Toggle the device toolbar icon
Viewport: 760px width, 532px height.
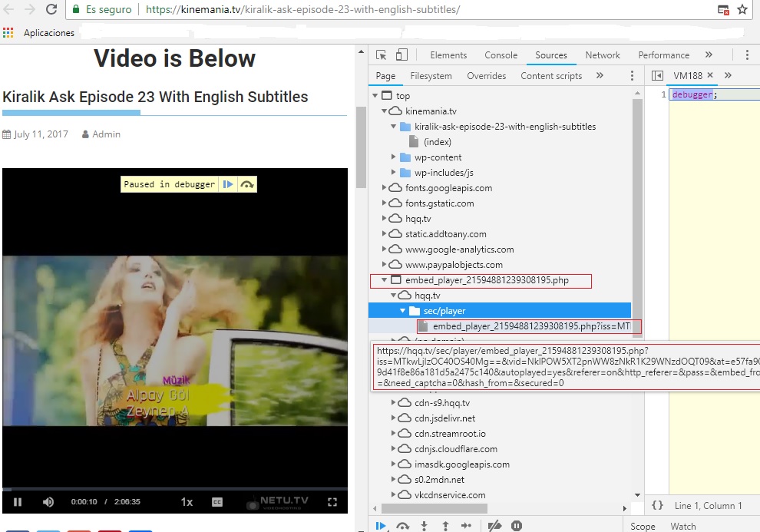pos(401,55)
